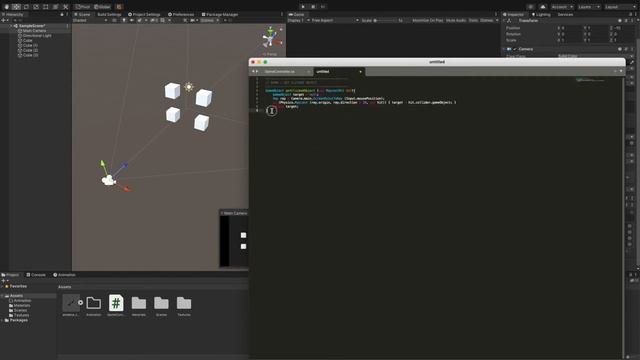
Task: Expand the animation asset arrow button
Action: point(80,302)
